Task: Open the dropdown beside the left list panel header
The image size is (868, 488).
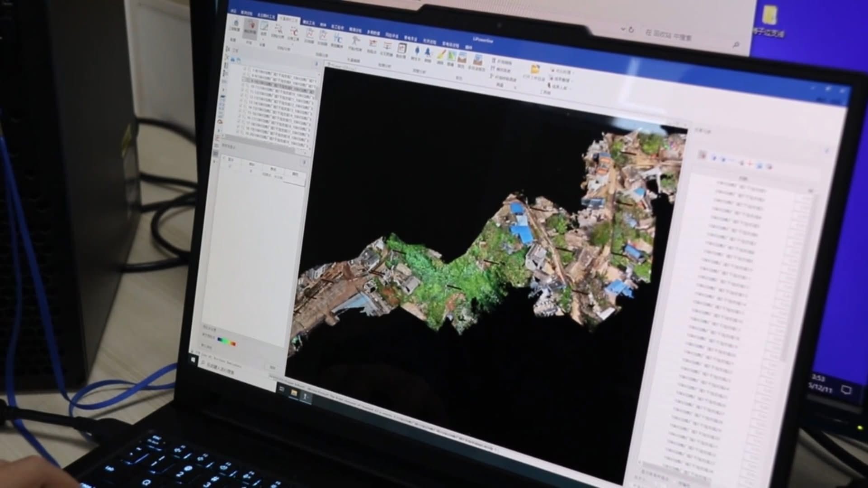Action: [317, 64]
